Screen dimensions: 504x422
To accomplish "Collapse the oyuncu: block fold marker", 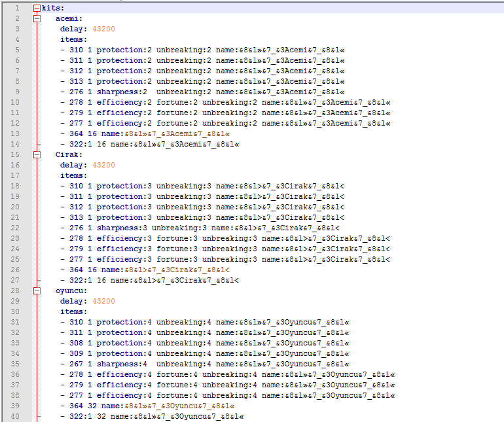I will [x=37, y=291].
